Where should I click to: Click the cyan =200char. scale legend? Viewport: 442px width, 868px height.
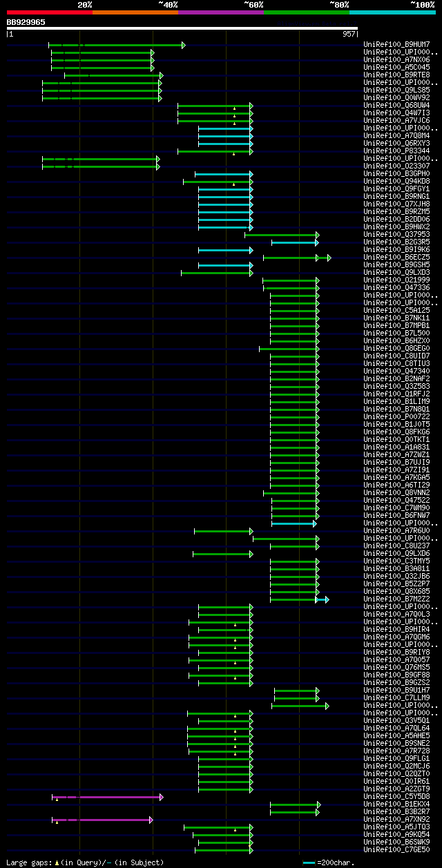tap(329, 862)
